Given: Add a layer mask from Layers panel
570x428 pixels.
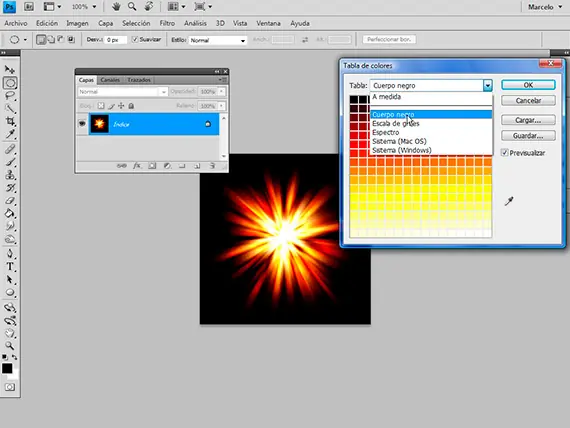Looking at the screenshot, I should [152, 166].
